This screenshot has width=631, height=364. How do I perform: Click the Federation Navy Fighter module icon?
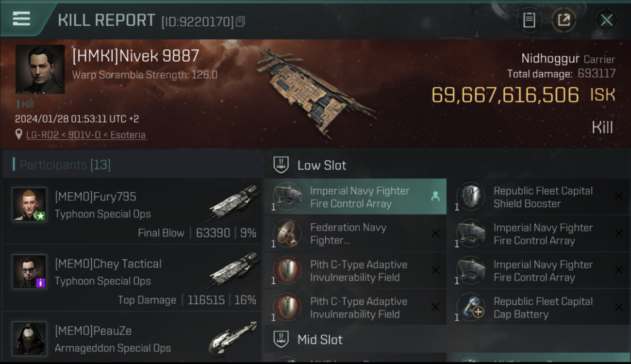pyautogui.click(x=287, y=233)
